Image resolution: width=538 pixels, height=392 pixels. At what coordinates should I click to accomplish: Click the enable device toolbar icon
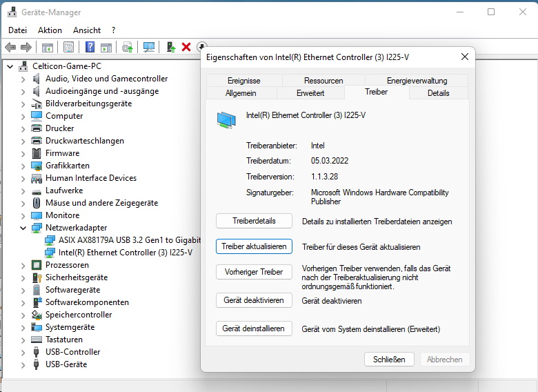coord(170,47)
